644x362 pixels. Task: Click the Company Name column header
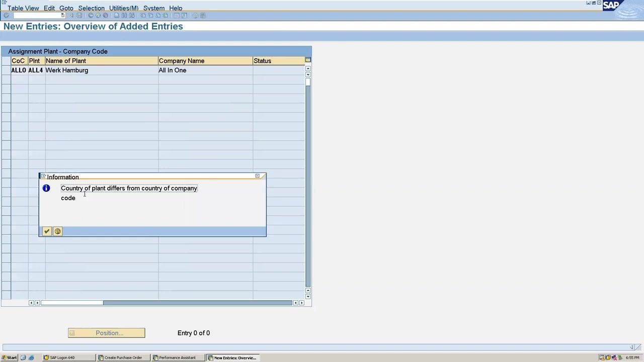(x=205, y=61)
